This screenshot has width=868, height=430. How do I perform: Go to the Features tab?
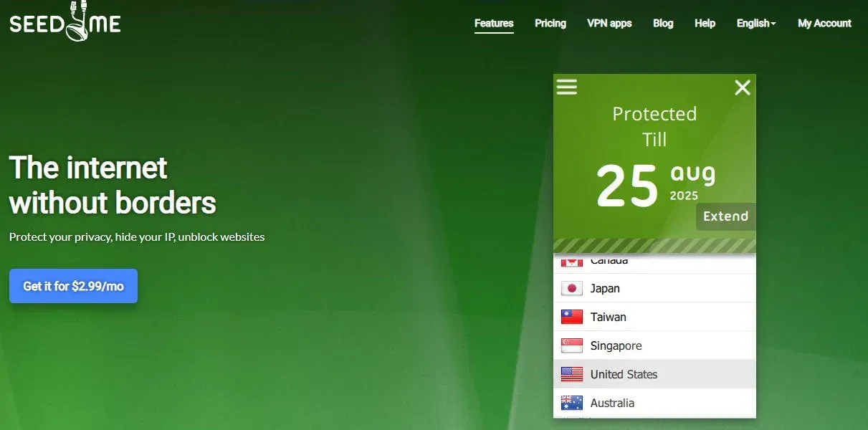494,23
